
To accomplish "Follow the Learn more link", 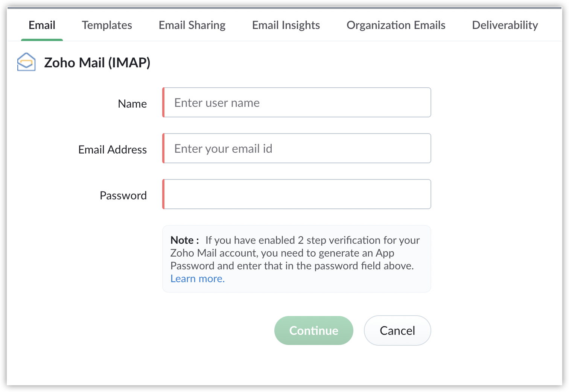I will pyautogui.click(x=198, y=279).
